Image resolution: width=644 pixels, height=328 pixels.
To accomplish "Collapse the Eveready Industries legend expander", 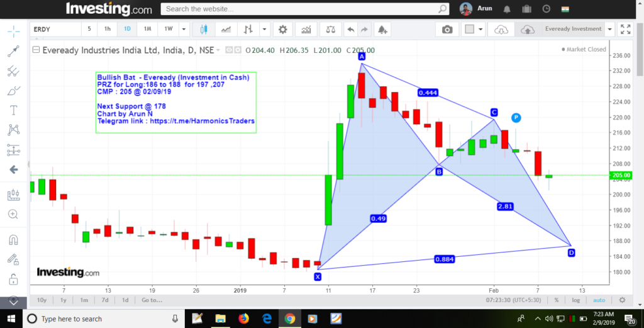I will click(36, 50).
